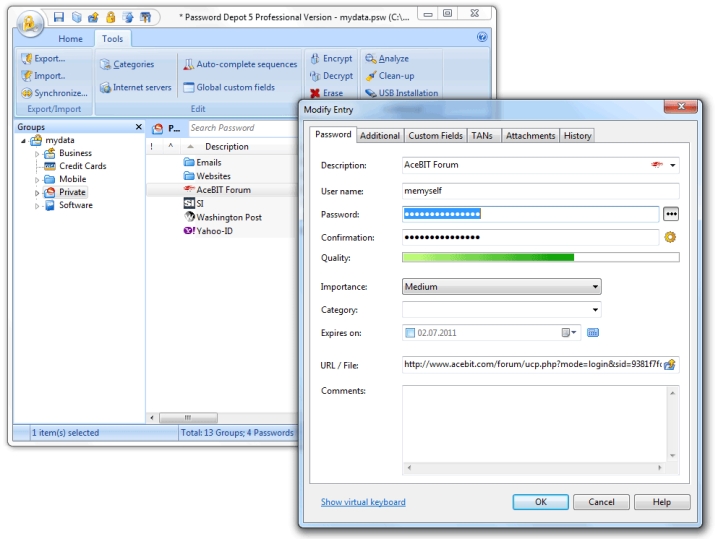The image size is (718, 539).
Task: Click Auto-complete sequences in ribbon
Action: pos(188,64)
